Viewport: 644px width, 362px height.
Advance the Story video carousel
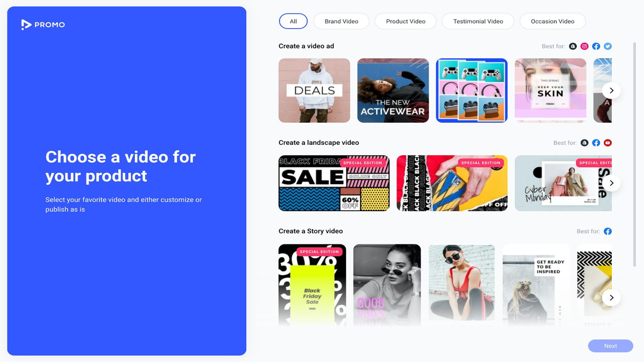(x=611, y=297)
